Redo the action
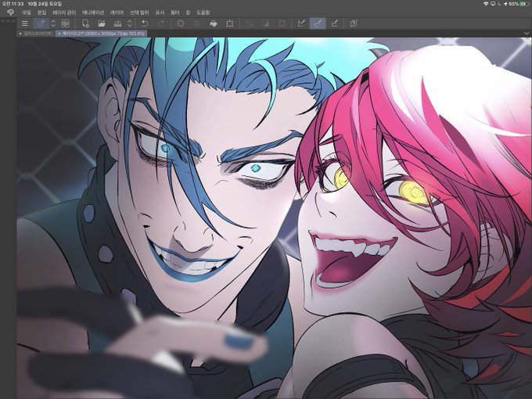532x399 pixels. [x=161, y=23]
